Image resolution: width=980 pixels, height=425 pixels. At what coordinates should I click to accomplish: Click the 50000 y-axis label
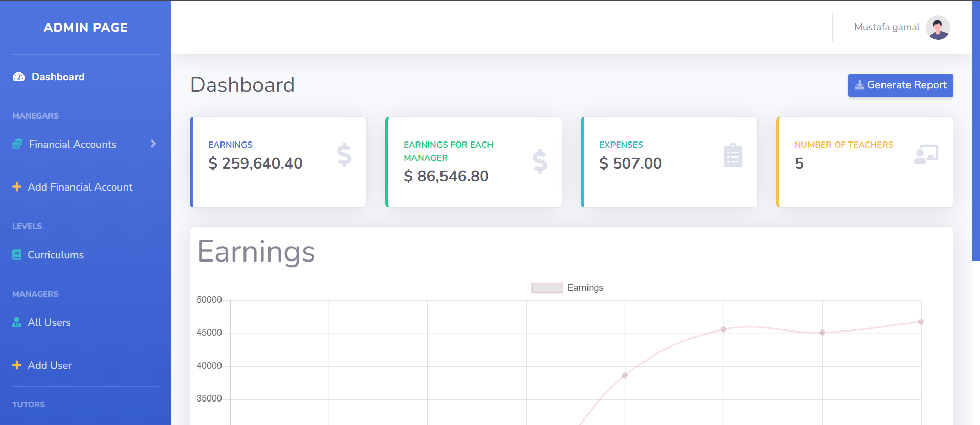click(209, 300)
